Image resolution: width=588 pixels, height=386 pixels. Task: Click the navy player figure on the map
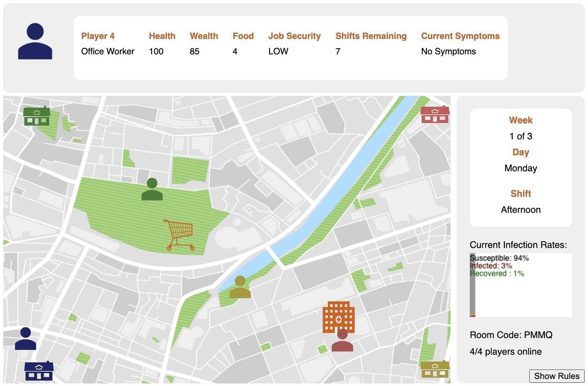pos(25,339)
